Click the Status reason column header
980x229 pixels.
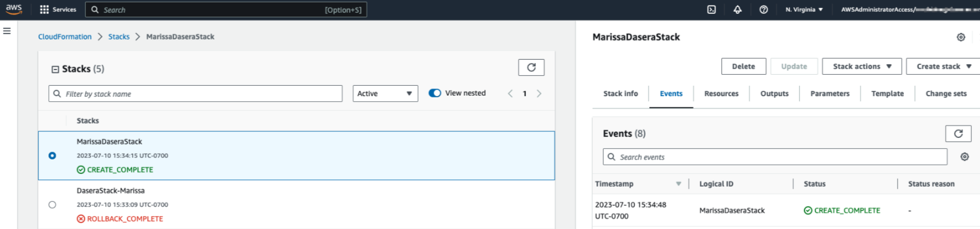tap(931, 184)
